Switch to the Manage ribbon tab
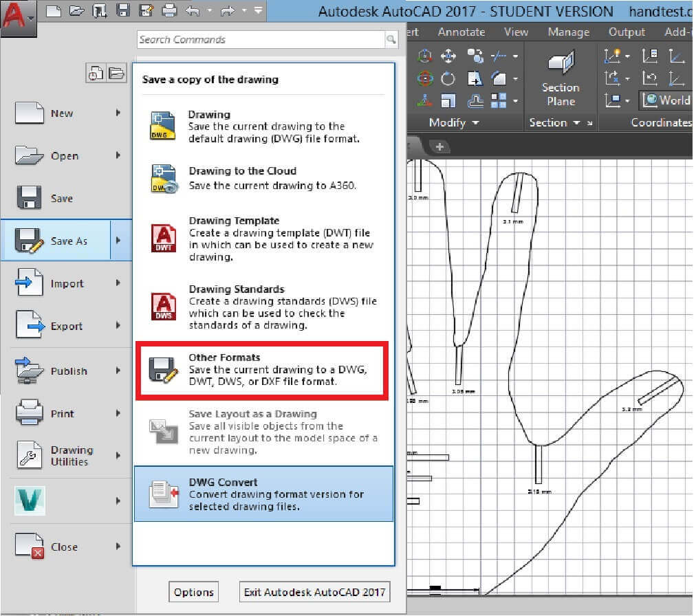Screen dimensions: 696x616 tap(569, 32)
